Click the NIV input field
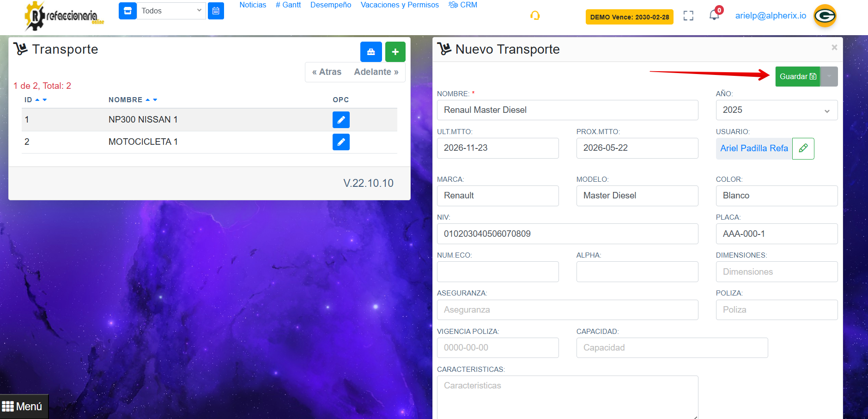Viewport: 868px width, 419px height. coord(567,234)
